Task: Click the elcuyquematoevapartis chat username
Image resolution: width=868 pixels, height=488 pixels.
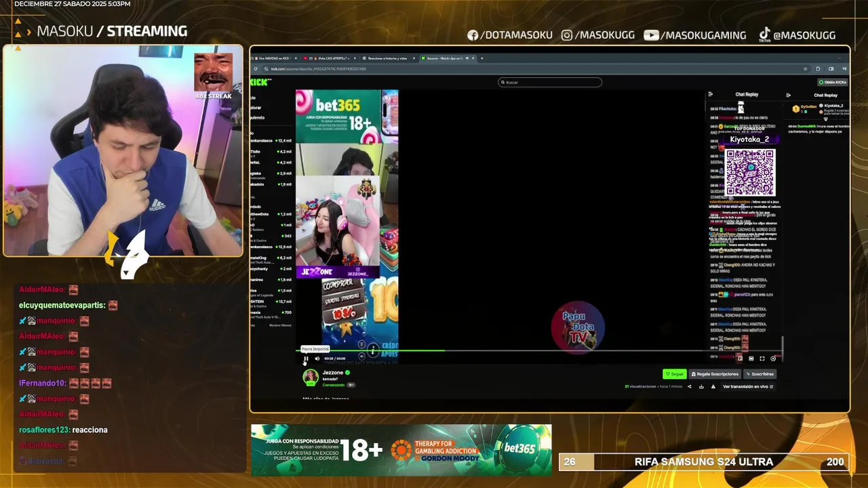Action: 62,305
